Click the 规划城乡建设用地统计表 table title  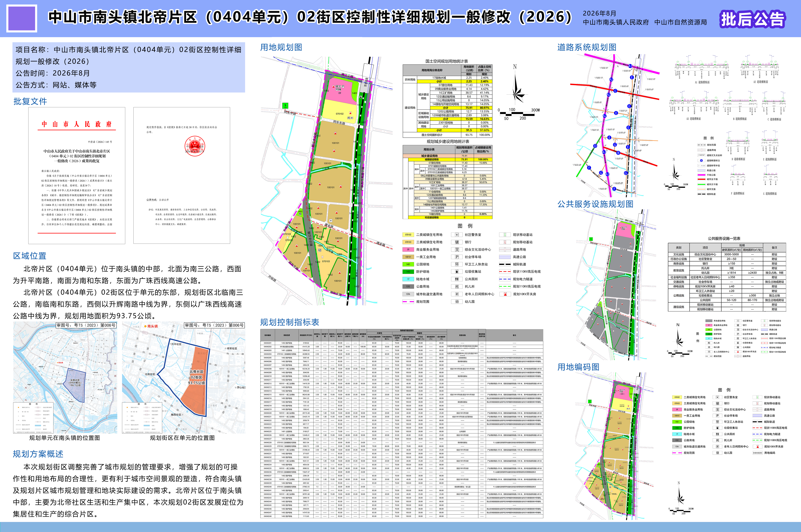[448, 142]
